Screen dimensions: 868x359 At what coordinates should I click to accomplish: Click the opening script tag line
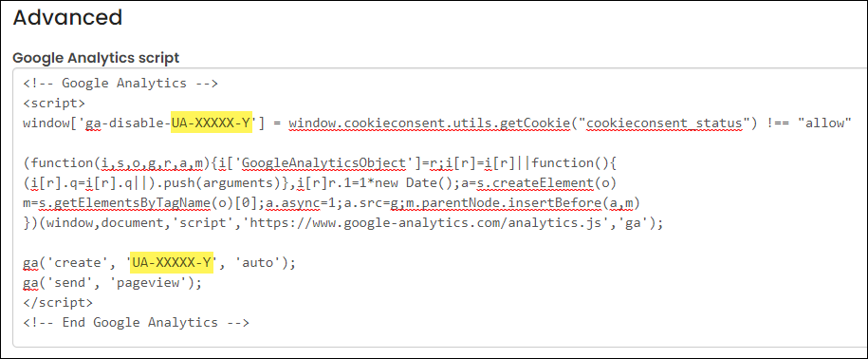tap(54, 104)
